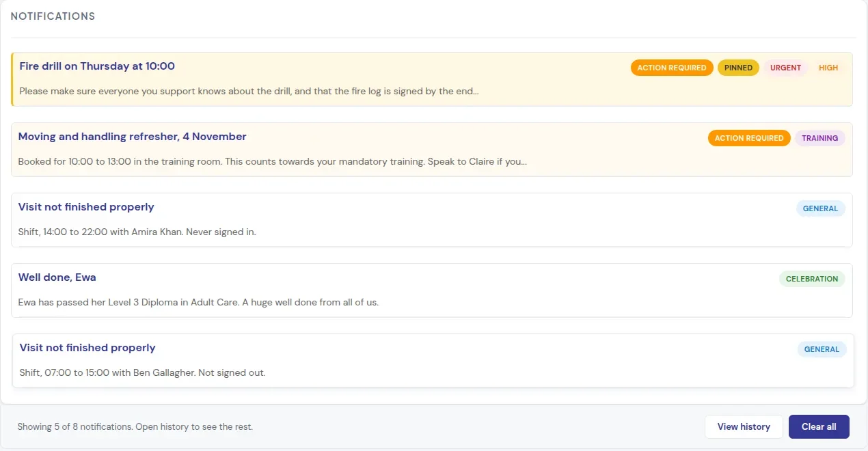Click Action Required badge on Fire drill
The width and height of the screenshot is (868, 451).
pyautogui.click(x=672, y=68)
